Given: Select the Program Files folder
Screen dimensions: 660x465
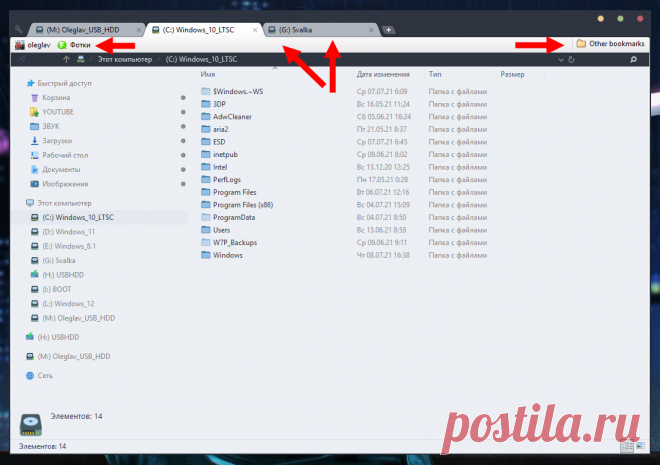Looking at the screenshot, I should (229, 192).
